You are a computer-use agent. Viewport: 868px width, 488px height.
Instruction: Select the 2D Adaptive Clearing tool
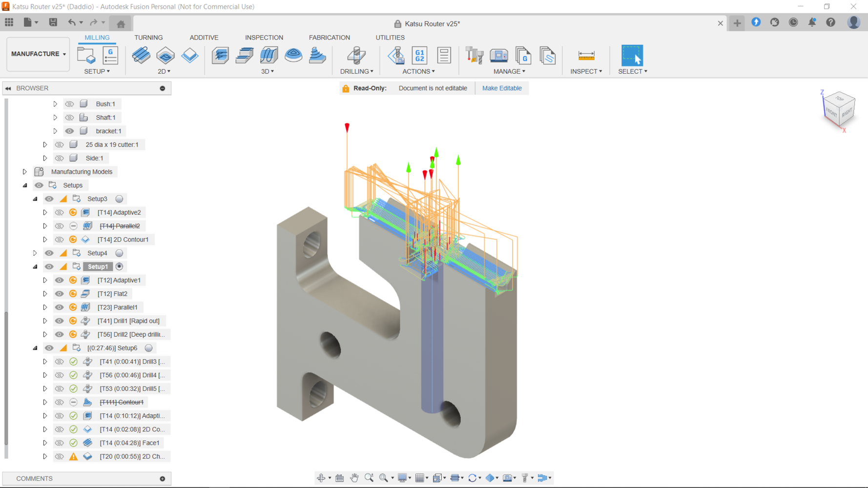click(141, 56)
